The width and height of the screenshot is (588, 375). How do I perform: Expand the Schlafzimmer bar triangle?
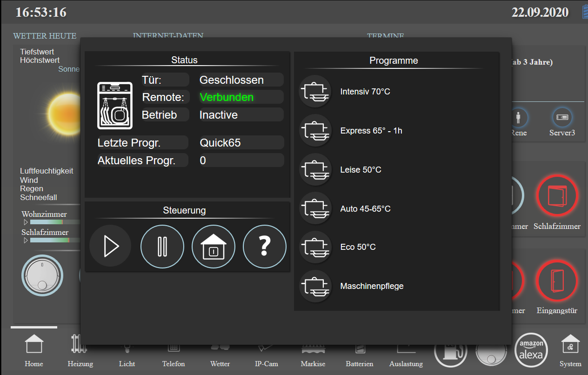coord(27,241)
